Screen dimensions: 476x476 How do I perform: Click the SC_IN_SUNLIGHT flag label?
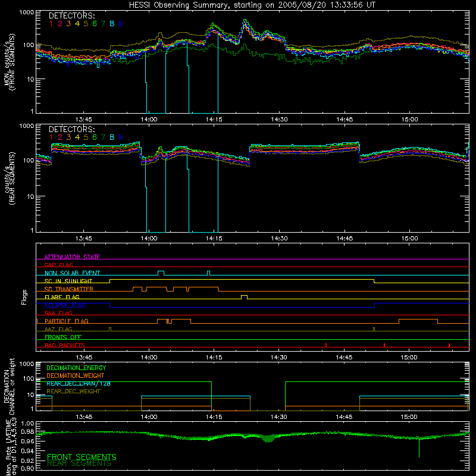click(x=68, y=281)
